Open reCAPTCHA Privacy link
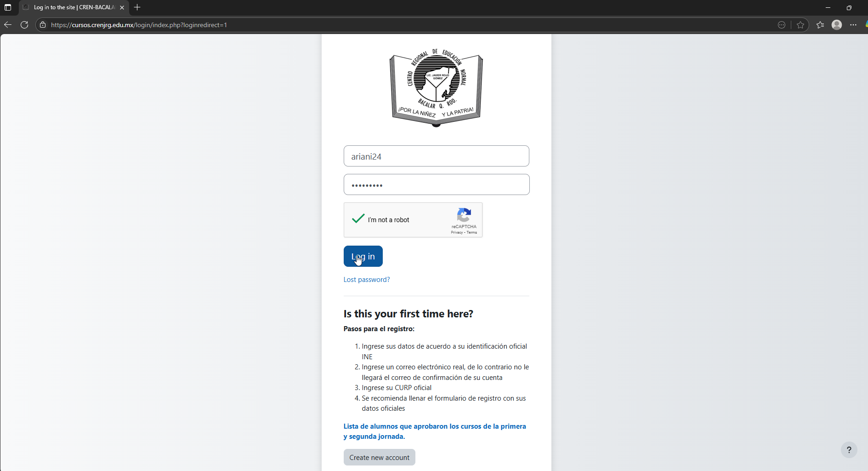Image resolution: width=868 pixels, height=471 pixels. [x=457, y=232]
